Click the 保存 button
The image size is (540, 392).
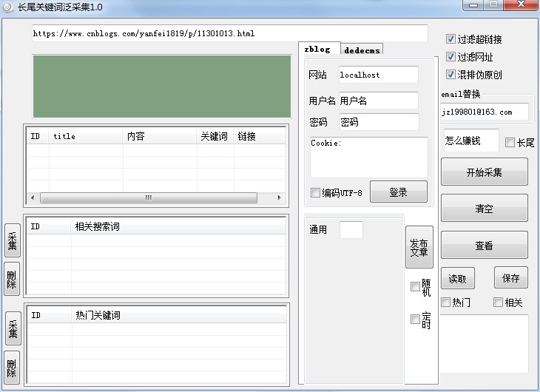[x=510, y=277]
